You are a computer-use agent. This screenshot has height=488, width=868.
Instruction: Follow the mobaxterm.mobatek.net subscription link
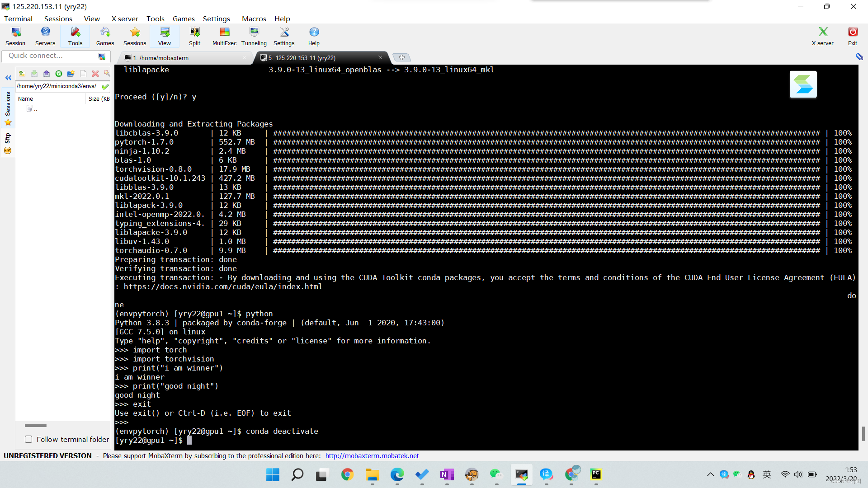(372, 455)
